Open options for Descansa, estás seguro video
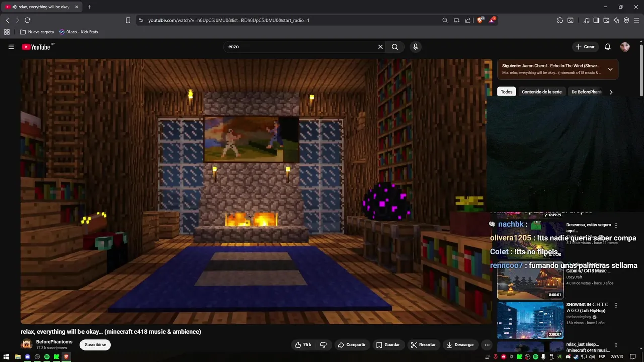 tap(616, 225)
